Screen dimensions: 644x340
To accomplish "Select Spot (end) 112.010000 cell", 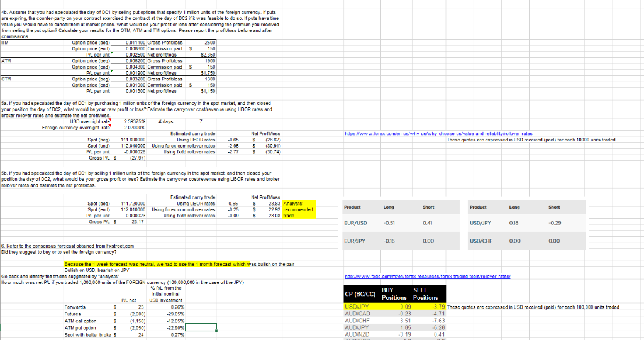I will click(x=128, y=209).
